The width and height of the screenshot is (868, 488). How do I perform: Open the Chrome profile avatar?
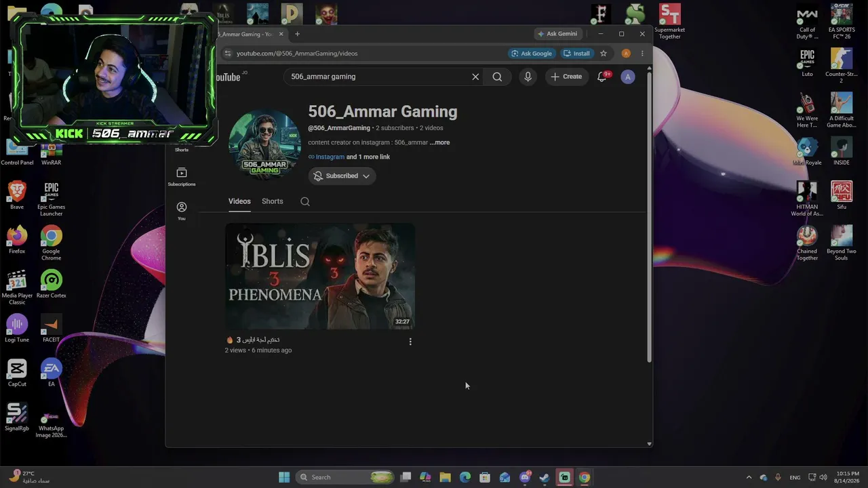626,54
